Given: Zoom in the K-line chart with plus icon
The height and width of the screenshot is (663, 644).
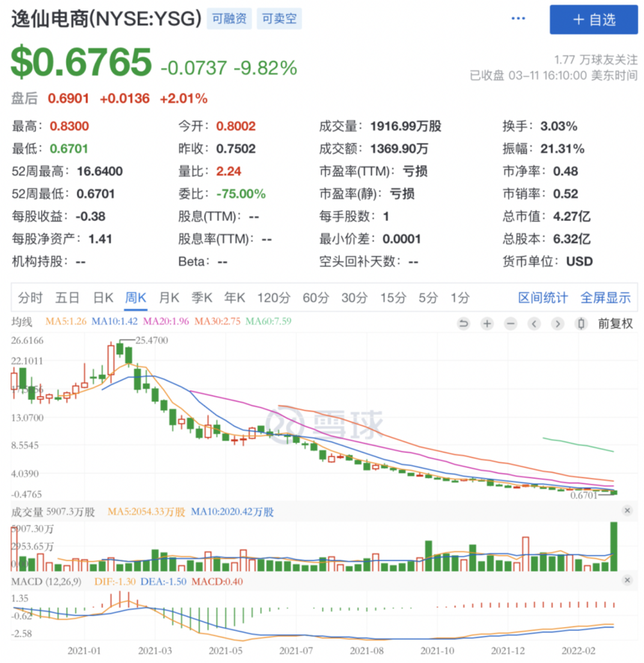Looking at the screenshot, I should coord(487,324).
